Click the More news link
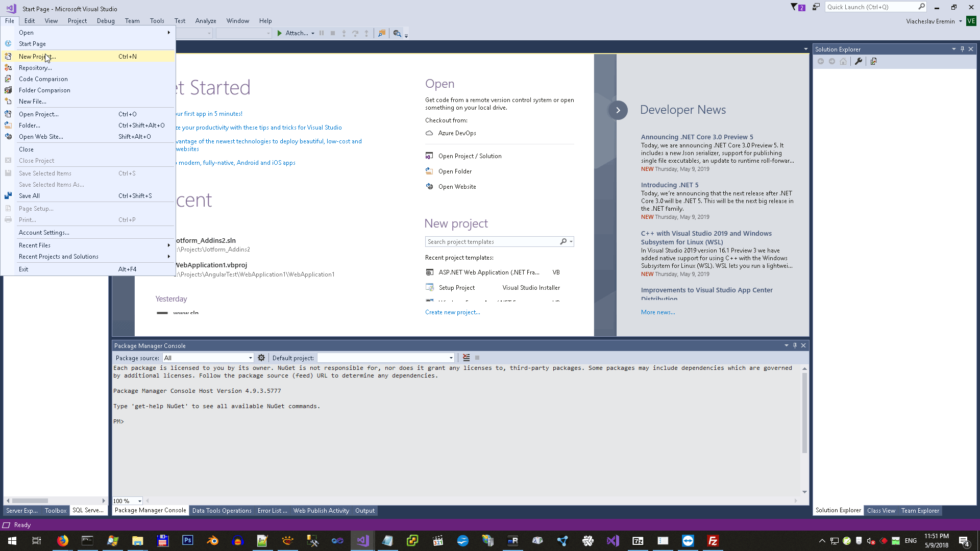Screen dimensions: 980x551 click(x=657, y=312)
